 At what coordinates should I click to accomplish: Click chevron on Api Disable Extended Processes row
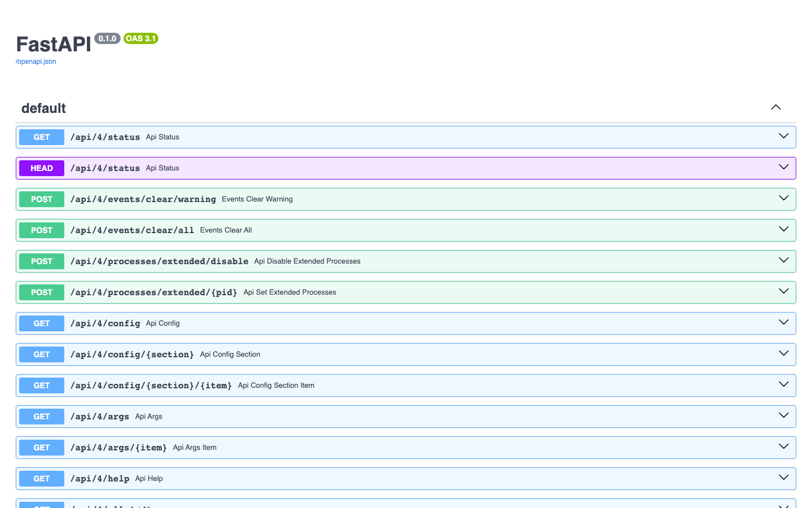pos(784,260)
